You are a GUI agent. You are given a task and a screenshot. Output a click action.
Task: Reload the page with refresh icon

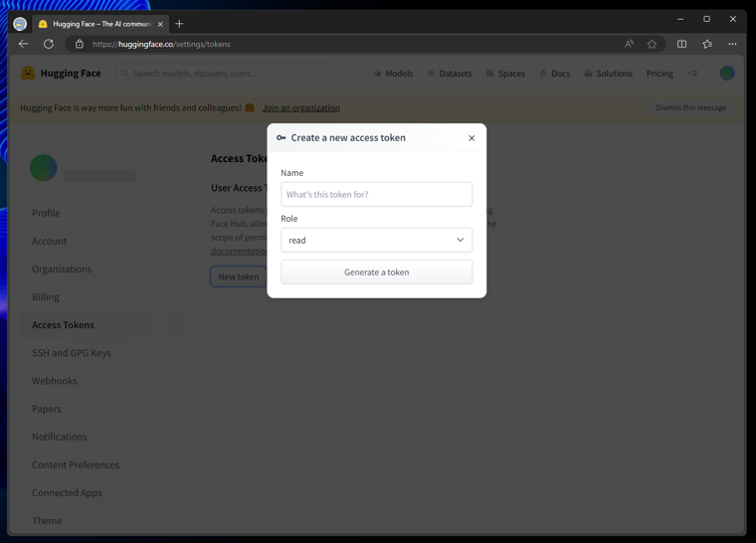coord(49,44)
